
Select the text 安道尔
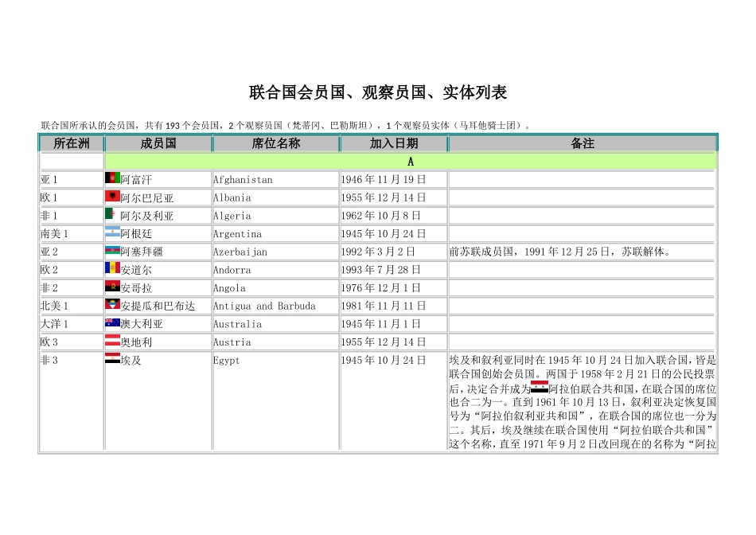[x=136, y=270]
